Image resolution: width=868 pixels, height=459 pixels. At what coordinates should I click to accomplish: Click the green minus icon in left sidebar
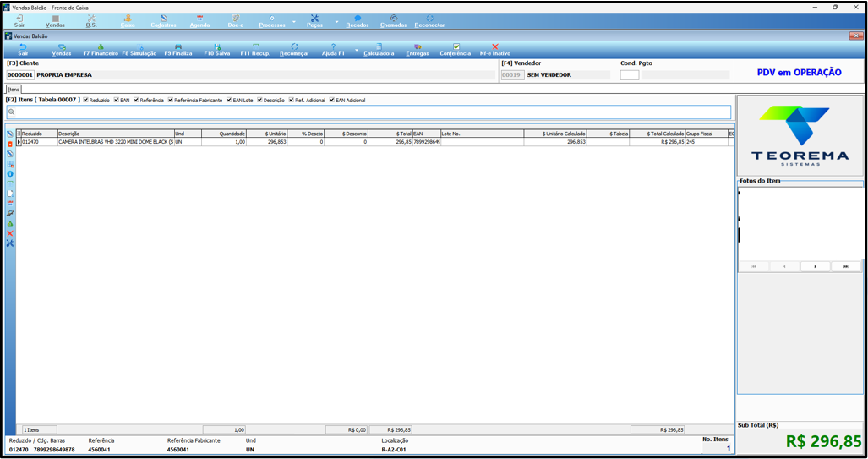tap(10, 183)
